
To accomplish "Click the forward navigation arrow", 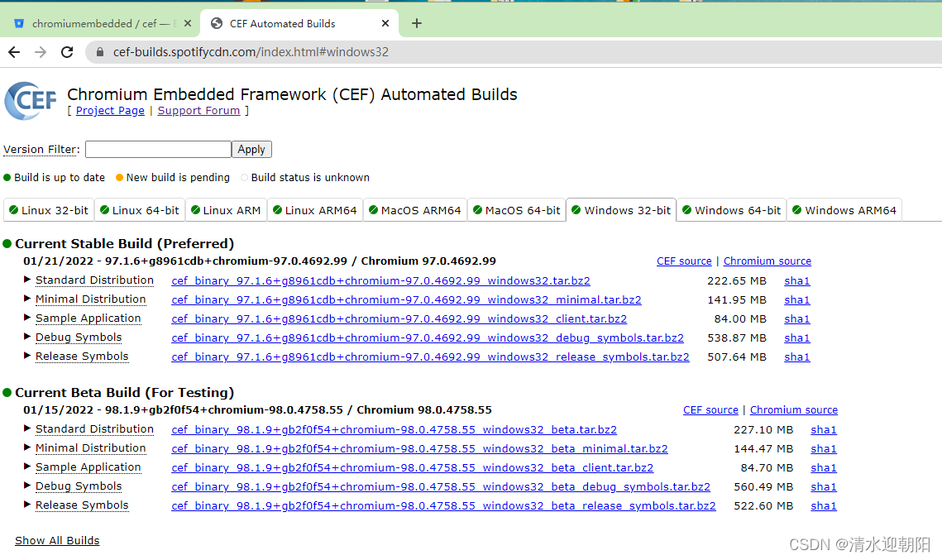I will point(40,51).
